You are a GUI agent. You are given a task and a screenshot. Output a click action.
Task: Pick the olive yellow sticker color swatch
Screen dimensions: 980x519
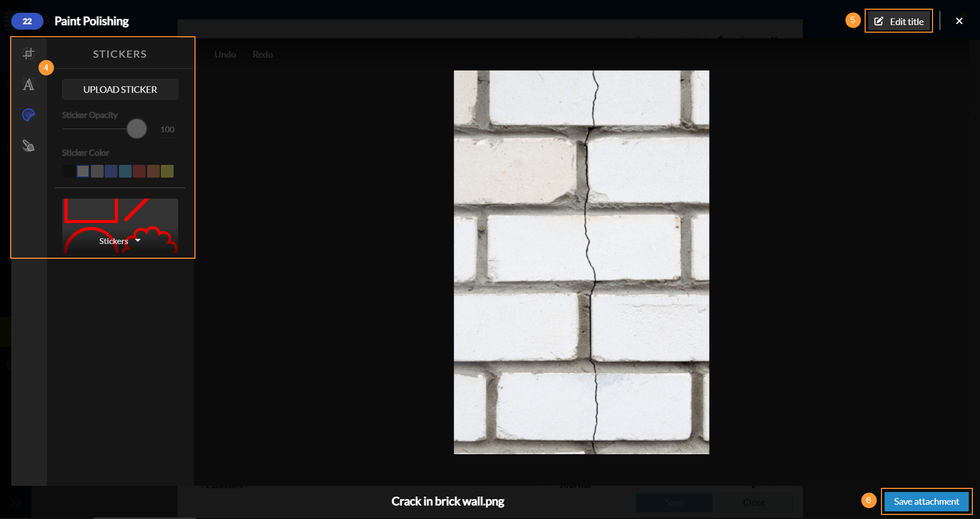[x=167, y=171]
